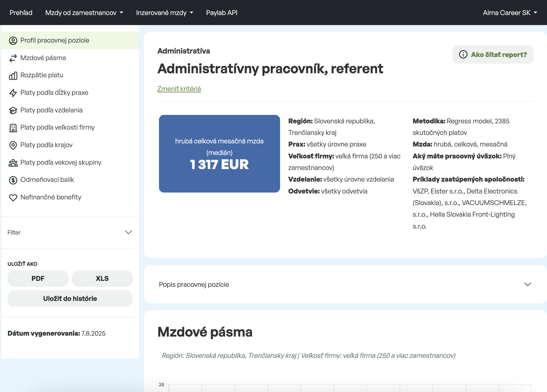547x392 pixels.
Task: Open Nefinančné benefity section
Action: [x=70, y=197]
